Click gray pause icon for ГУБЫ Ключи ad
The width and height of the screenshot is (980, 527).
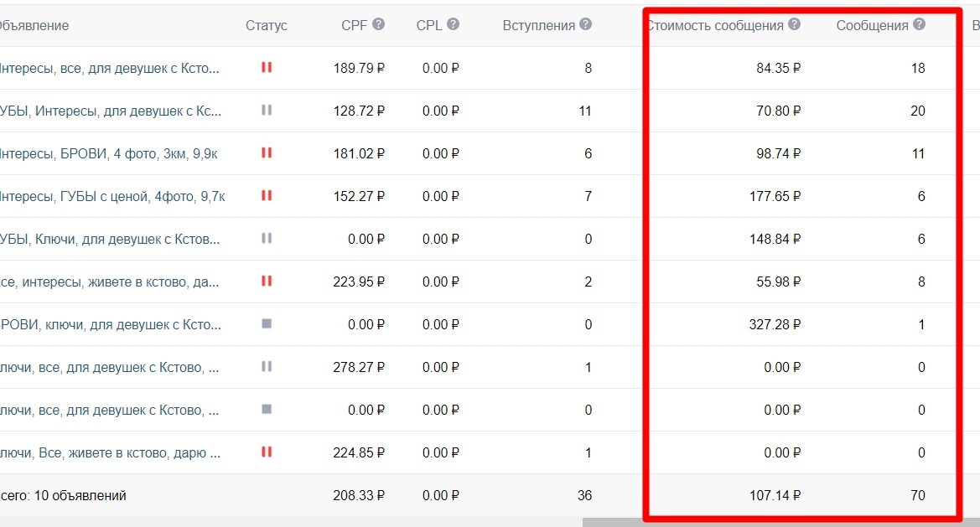pos(267,238)
